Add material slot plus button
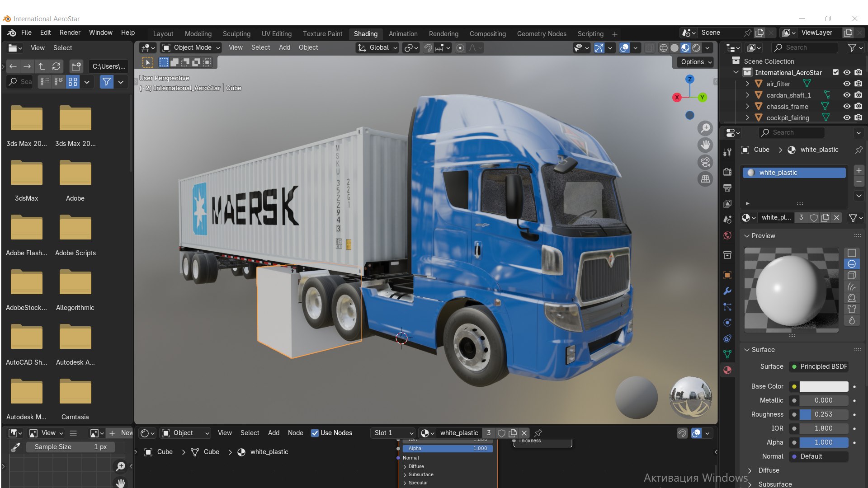Viewport: 868px width, 488px height. click(859, 170)
